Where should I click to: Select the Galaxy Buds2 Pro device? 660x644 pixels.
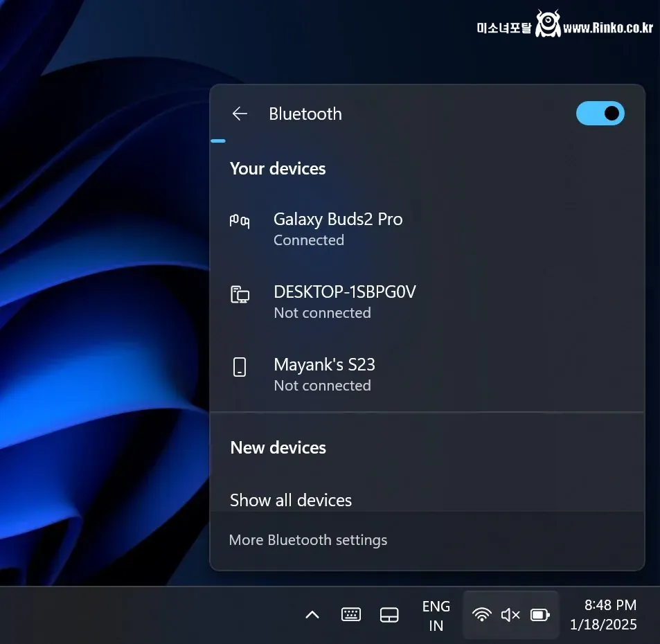coord(338,229)
